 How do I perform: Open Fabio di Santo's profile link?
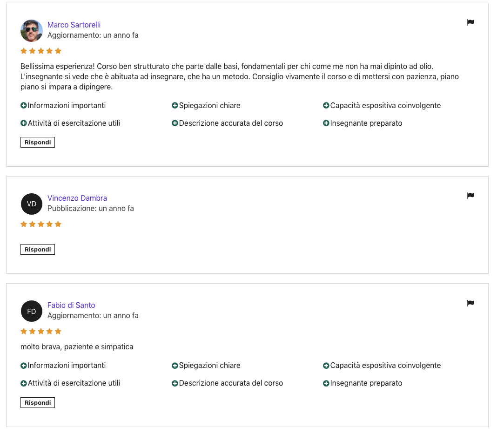(x=71, y=305)
